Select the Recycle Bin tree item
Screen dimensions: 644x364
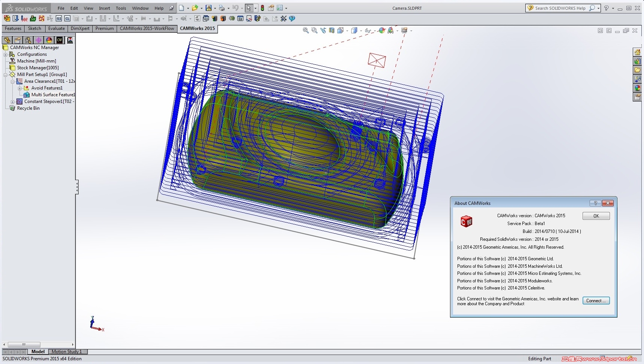(28, 108)
